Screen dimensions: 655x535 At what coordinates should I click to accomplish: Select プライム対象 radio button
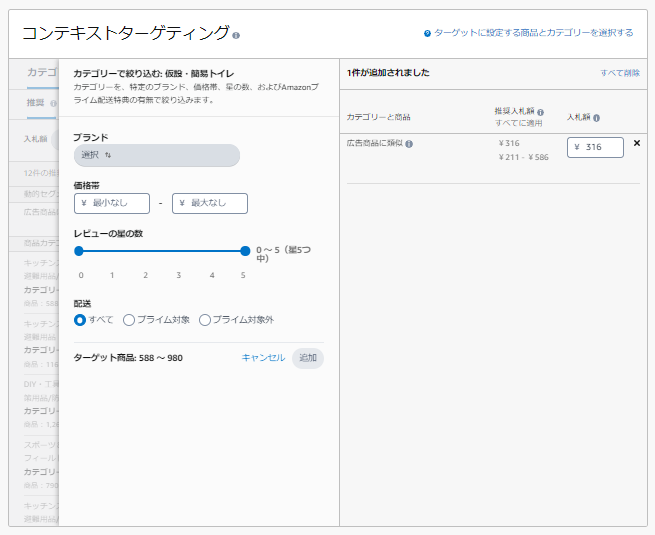tap(129, 320)
